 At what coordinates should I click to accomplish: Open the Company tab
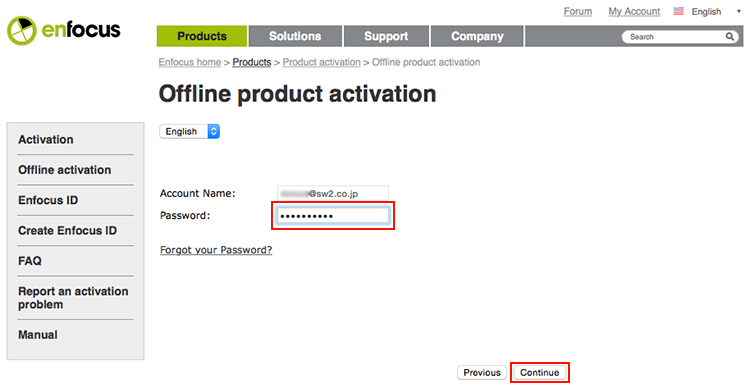(x=477, y=36)
